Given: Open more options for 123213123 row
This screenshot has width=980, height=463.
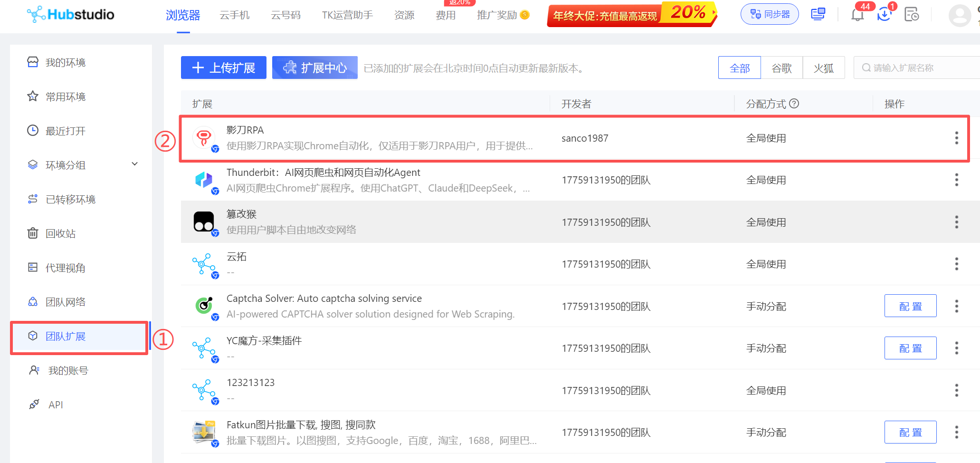Looking at the screenshot, I should click(x=957, y=390).
